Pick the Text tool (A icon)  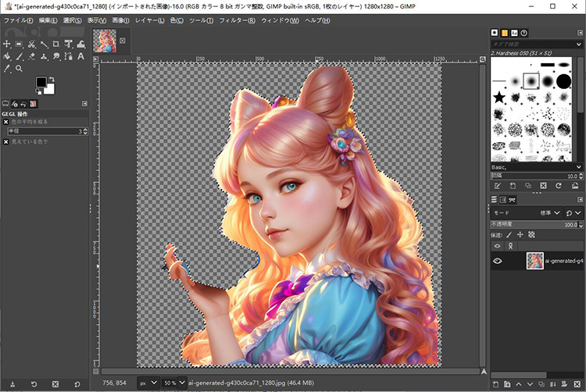tap(80, 55)
